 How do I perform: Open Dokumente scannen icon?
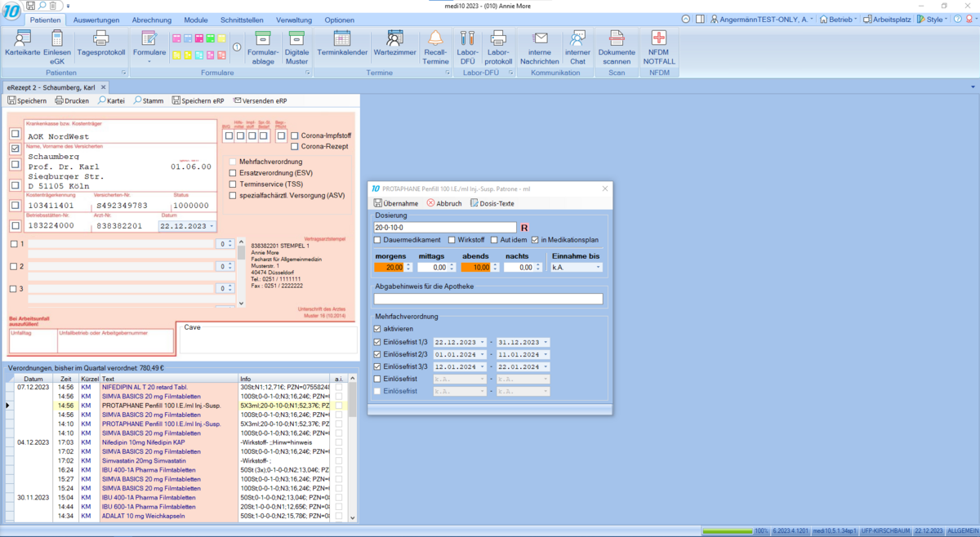click(617, 38)
